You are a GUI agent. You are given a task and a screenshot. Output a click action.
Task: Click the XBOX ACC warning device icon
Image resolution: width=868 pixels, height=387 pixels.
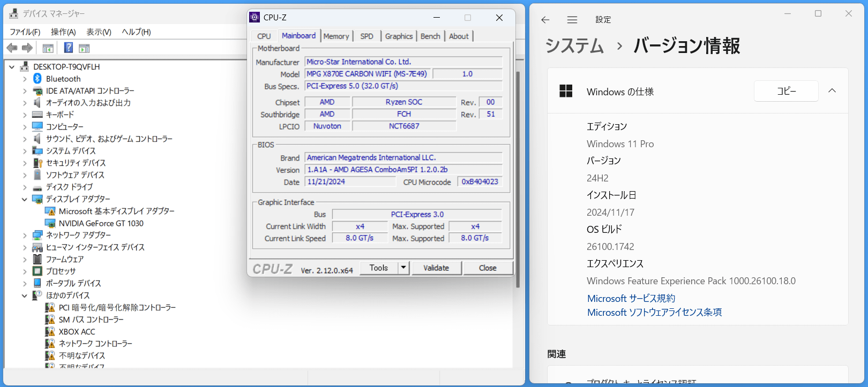point(50,331)
